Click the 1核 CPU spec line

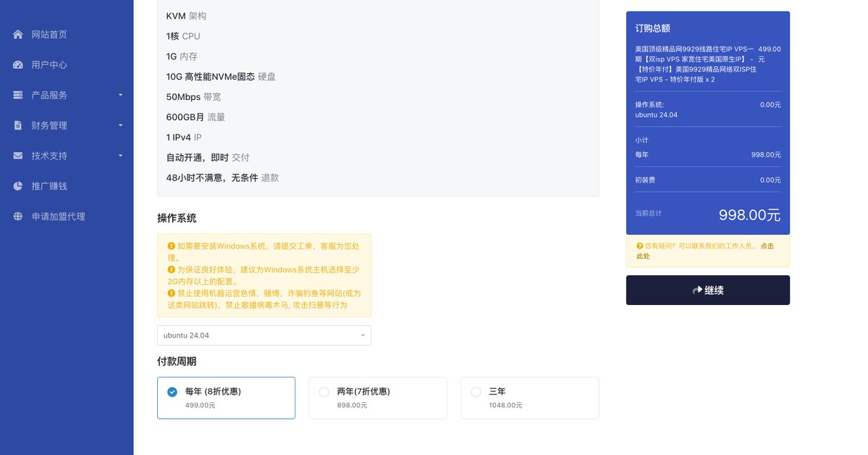point(183,36)
